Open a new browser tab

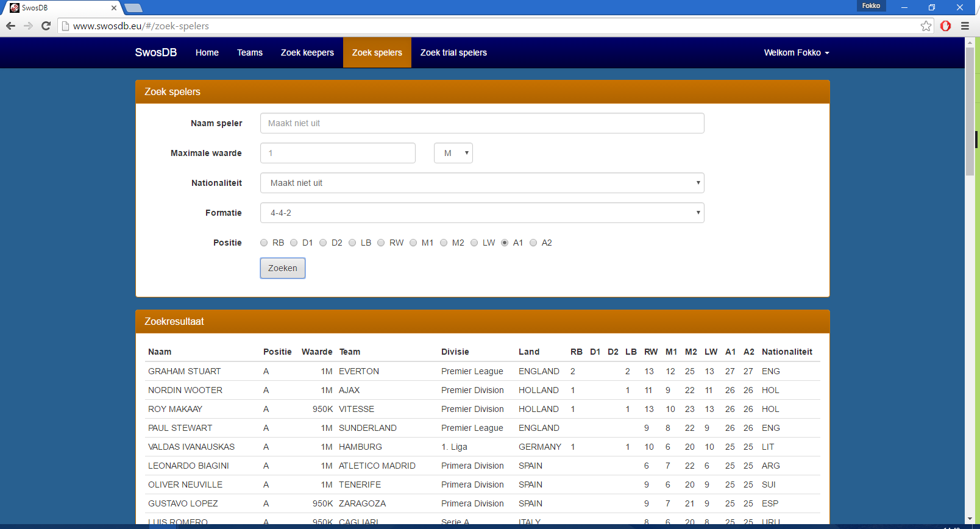(133, 8)
